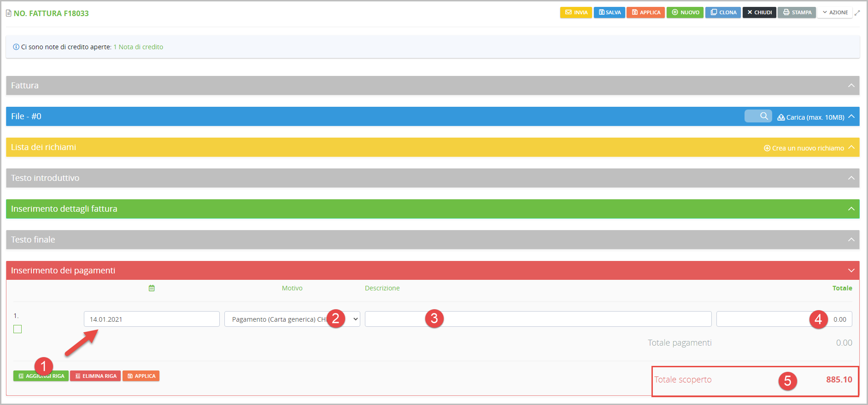Click the calendar icon column header

[x=152, y=288]
